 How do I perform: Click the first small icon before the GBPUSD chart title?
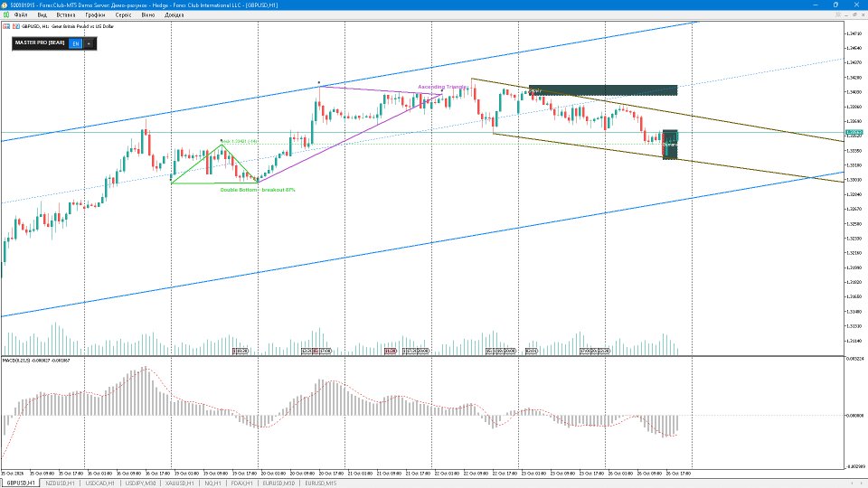[6, 26]
